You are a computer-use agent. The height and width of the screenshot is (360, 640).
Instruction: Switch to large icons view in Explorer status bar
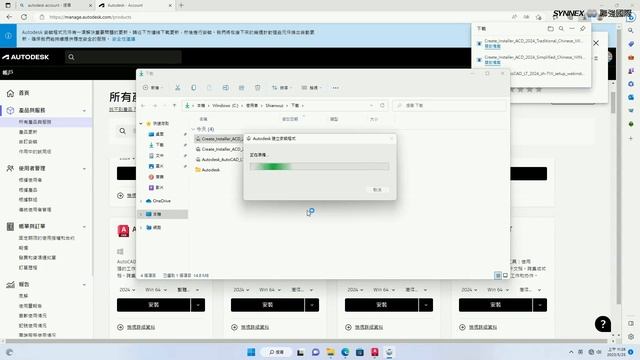pos(505,276)
